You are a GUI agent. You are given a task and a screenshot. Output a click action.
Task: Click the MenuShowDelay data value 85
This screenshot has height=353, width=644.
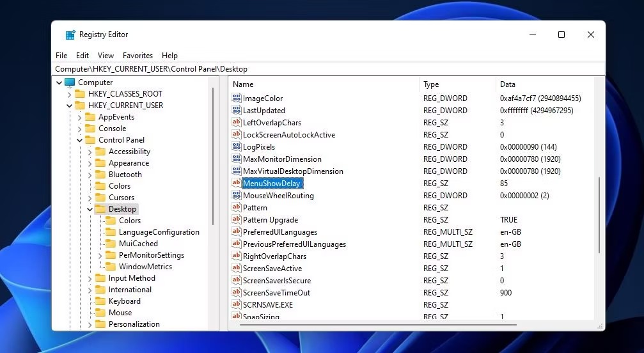pos(504,183)
